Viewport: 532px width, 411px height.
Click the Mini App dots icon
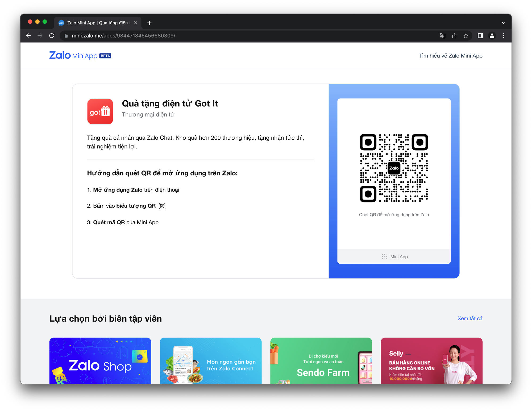pos(384,256)
